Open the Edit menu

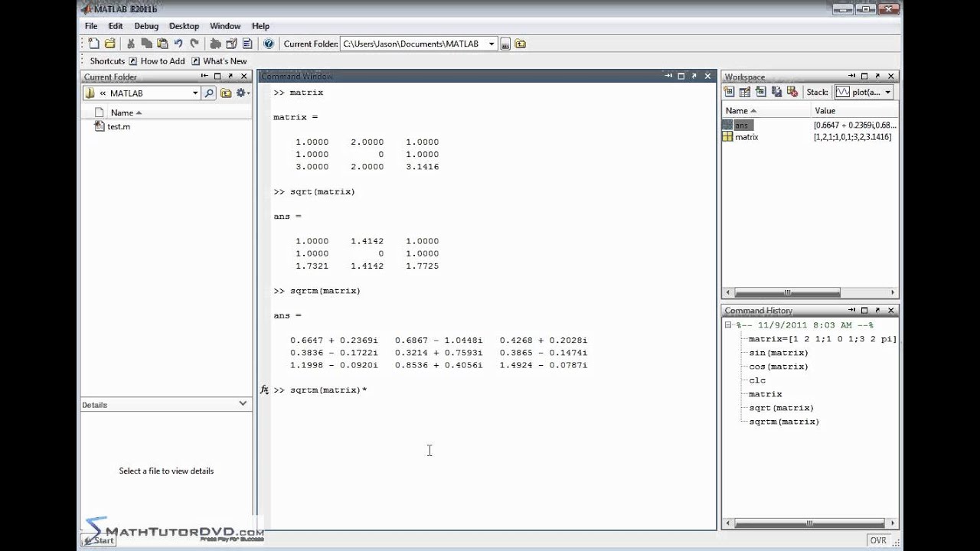point(116,26)
